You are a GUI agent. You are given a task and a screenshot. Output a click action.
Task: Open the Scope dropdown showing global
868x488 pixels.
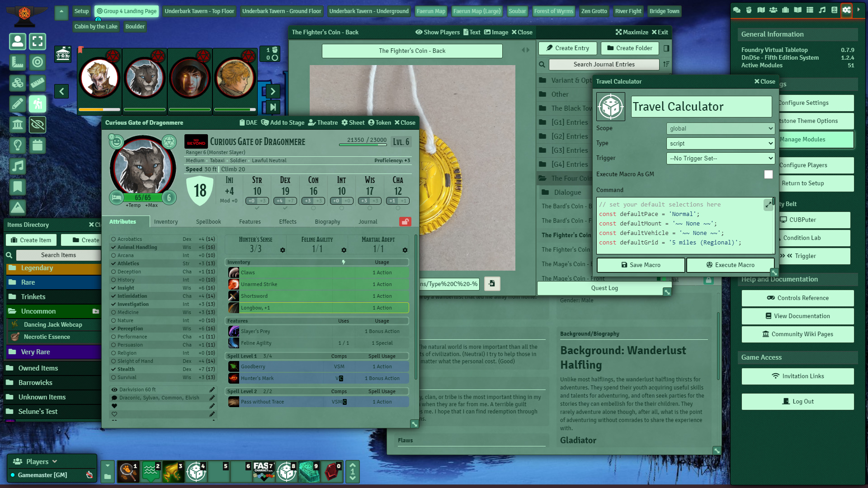tap(721, 129)
